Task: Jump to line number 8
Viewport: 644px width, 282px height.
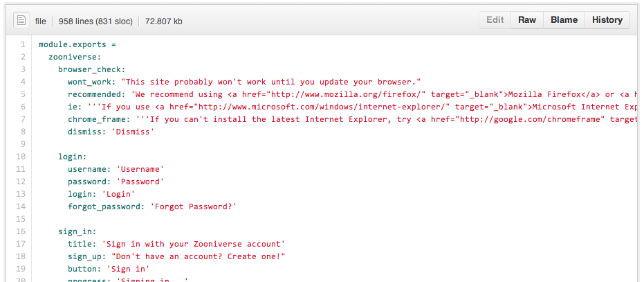Action: pos(23,132)
